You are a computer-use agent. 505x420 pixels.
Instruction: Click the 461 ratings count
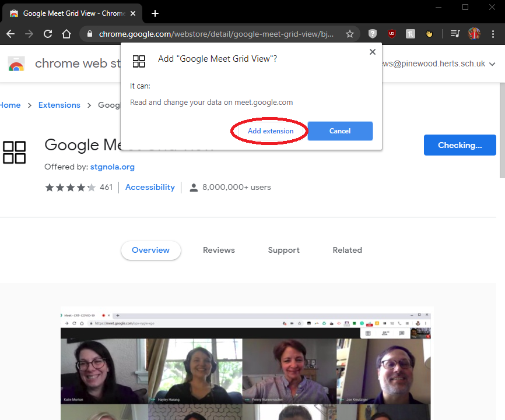pos(106,188)
